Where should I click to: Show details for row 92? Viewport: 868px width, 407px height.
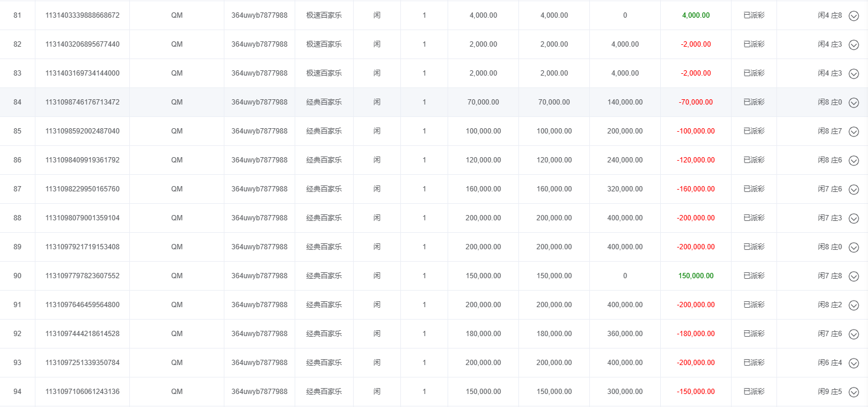pyautogui.click(x=853, y=334)
